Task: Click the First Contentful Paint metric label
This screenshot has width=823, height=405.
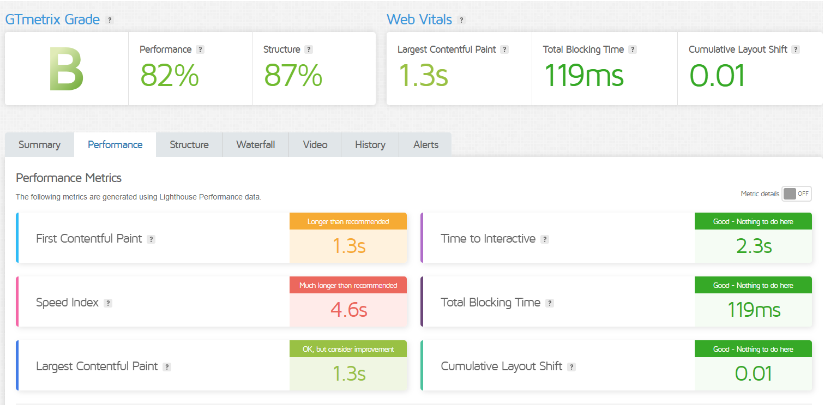Action: pos(89,239)
